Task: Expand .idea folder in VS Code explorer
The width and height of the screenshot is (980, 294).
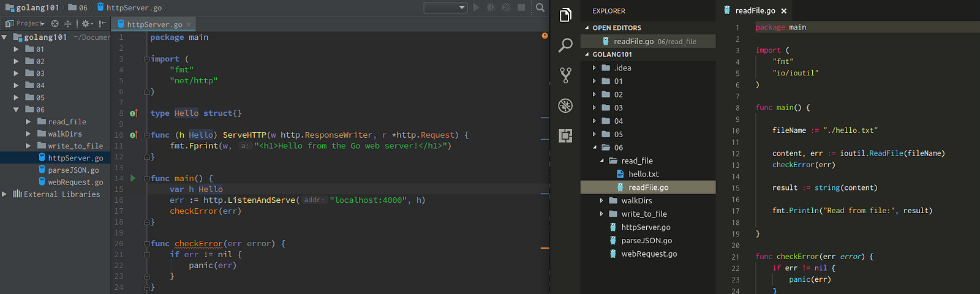Action: point(594,68)
